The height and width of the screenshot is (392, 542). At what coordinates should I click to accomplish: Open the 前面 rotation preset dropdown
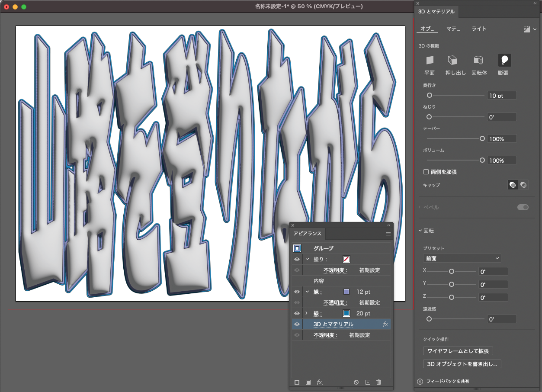tap(462, 258)
